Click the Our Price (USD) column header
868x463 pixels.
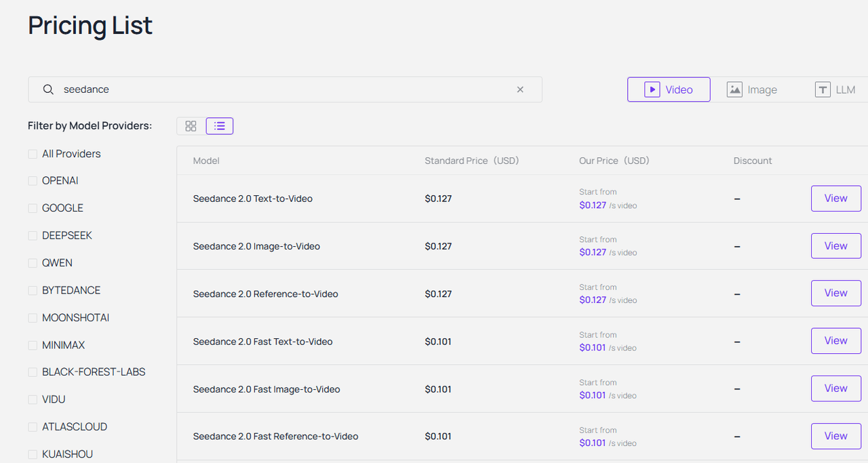pyautogui.click(x=614, y=161)
